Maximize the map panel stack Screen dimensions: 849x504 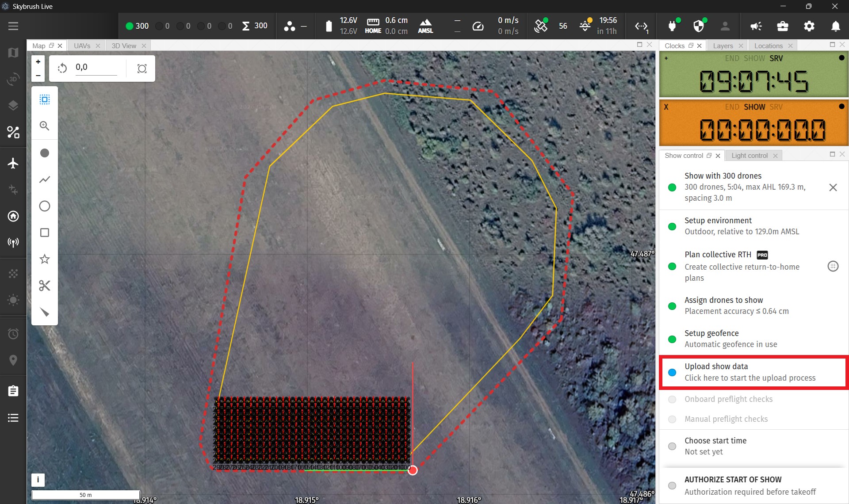(639, 45)
